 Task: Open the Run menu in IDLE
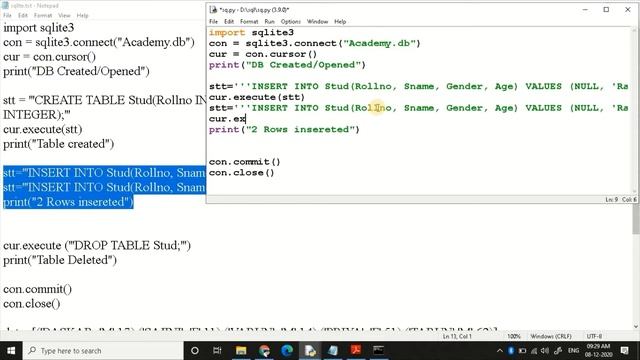[x=269, y=22]
